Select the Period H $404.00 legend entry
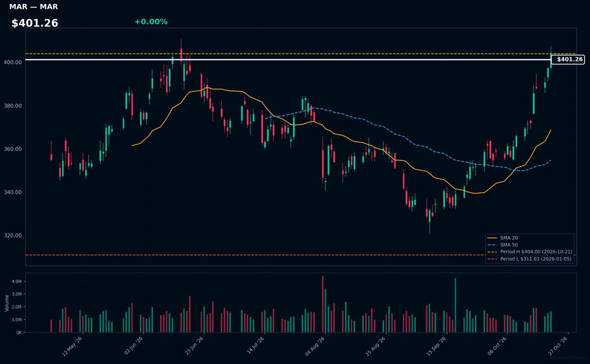This screenshot has height=364, width=590. pos(530,252)
